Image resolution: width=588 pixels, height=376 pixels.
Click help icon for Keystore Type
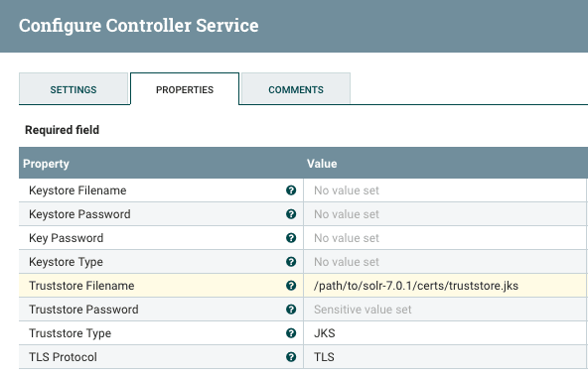click(291, 262)
